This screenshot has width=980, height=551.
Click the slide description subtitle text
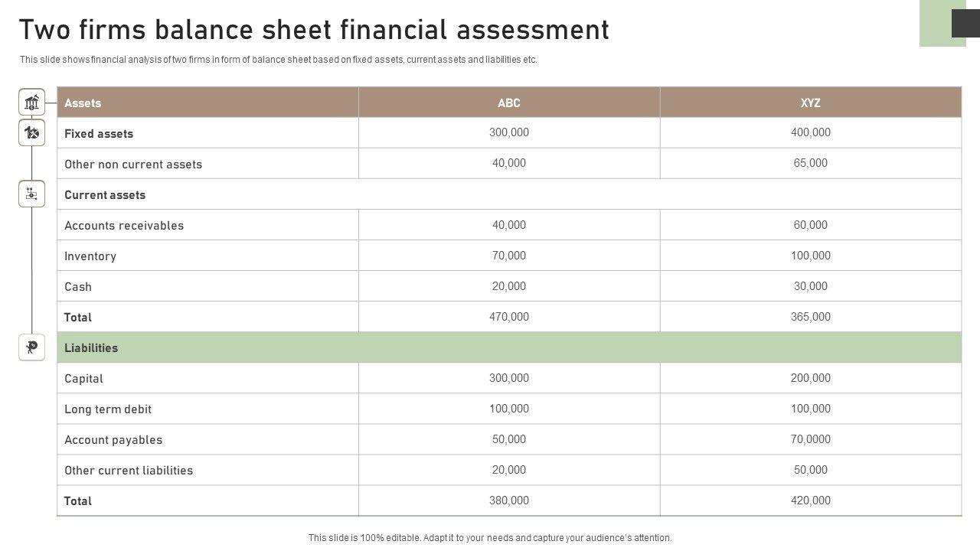[x=279, y=60]
